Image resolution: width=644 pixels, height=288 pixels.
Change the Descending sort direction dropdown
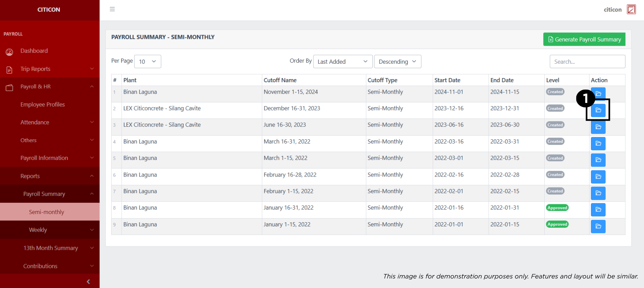click(397, 62)
